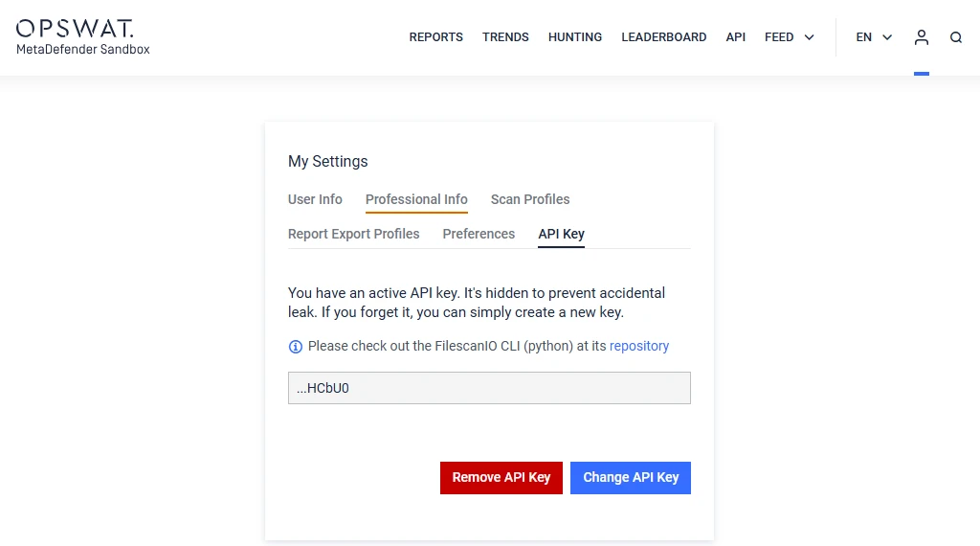Select the Professional Info tab
This screenshot has width=980, height=546.
coord(416,199)
